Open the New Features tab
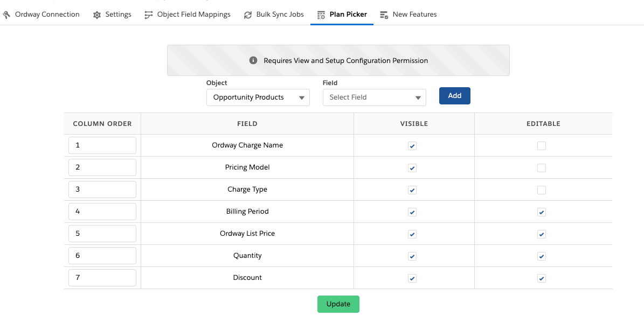Viewport: 644px width, 330px height. coord(408,15)
